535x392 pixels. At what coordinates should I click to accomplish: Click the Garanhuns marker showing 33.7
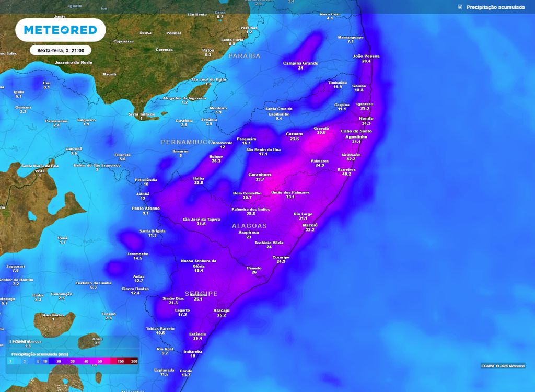(x=259, y=176)
